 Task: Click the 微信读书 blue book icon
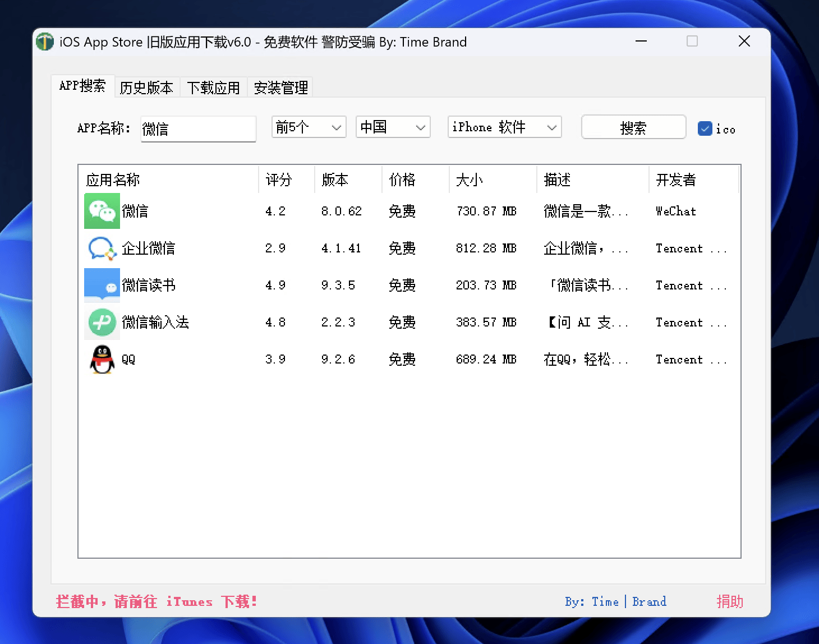(102, 285)
